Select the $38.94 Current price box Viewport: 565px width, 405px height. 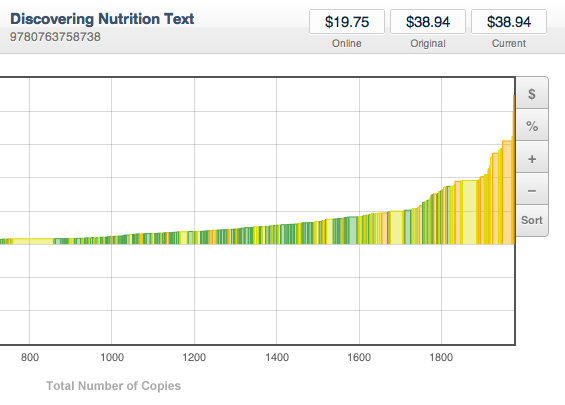pyautogui.click(x=509, y=22)
